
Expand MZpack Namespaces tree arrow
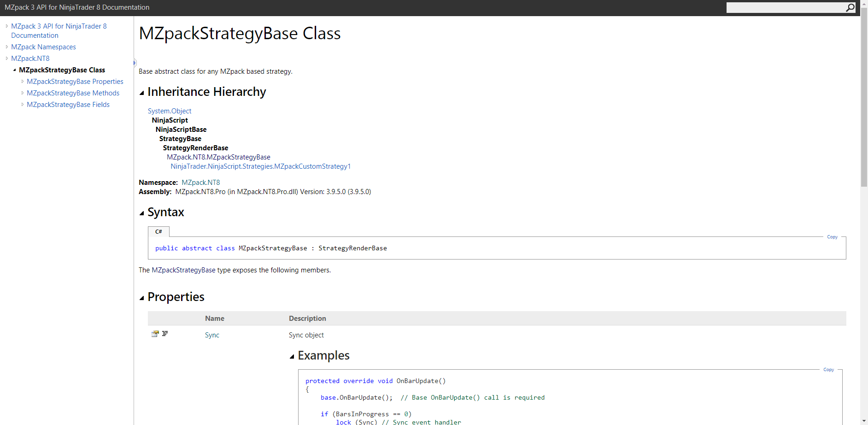point(7,47)
